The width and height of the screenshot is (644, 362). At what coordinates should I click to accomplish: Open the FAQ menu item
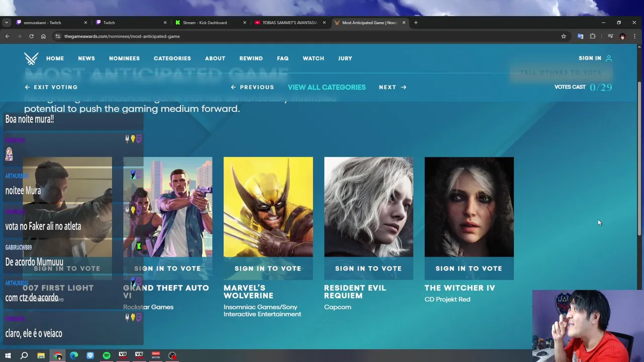(x=283, y=58)
